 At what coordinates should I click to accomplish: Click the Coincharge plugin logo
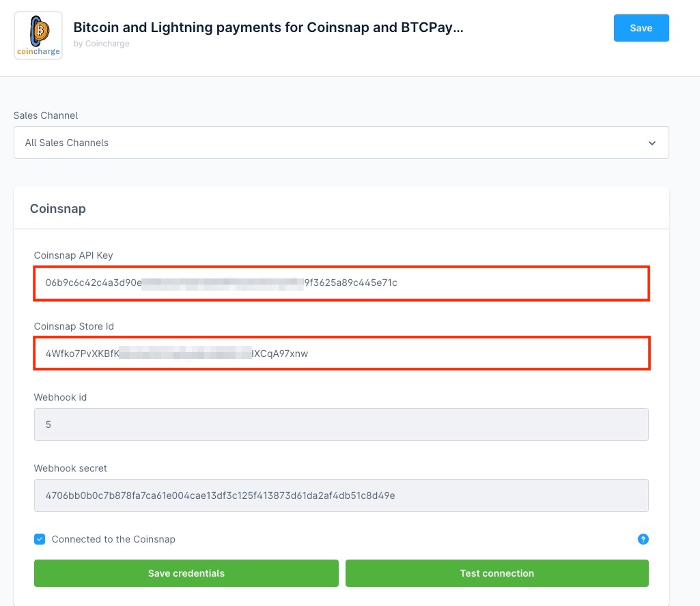[x=38, y=35]
